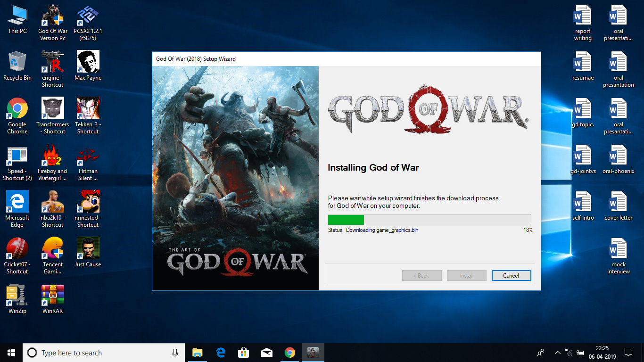
Task: Select the Recycle Bin icon
Action: (x=17, y=66)
